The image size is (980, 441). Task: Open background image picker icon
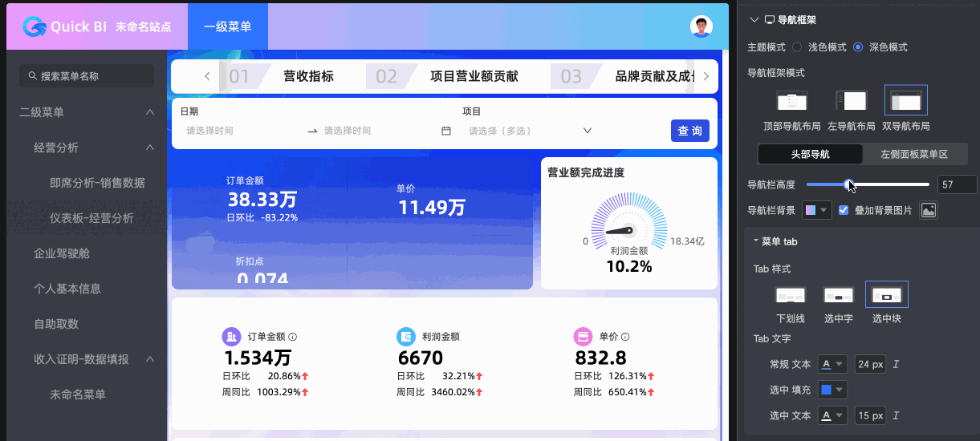[x=929, y=210]
